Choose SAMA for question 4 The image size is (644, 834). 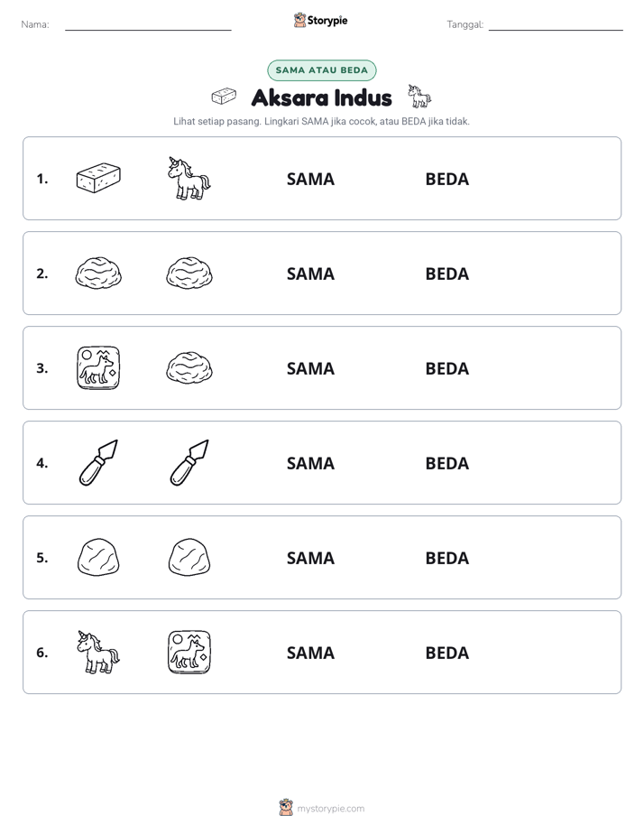pos(310,463)
